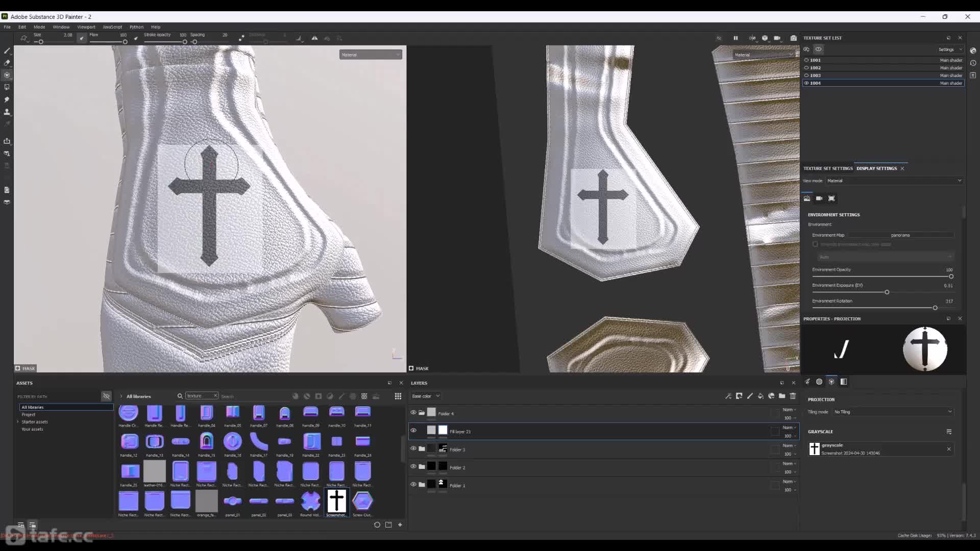Select the Paint brush tool in left toolbar
980x551 pixels.
tap(7, 51)
